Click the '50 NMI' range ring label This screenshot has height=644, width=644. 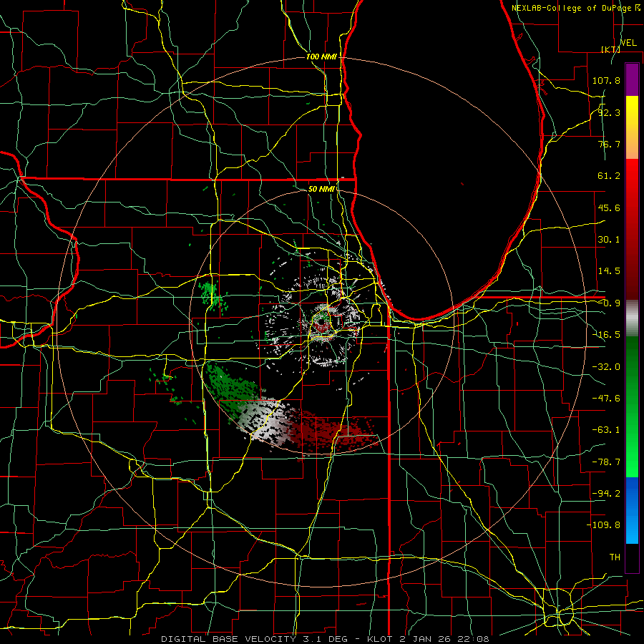pos(321,189)
